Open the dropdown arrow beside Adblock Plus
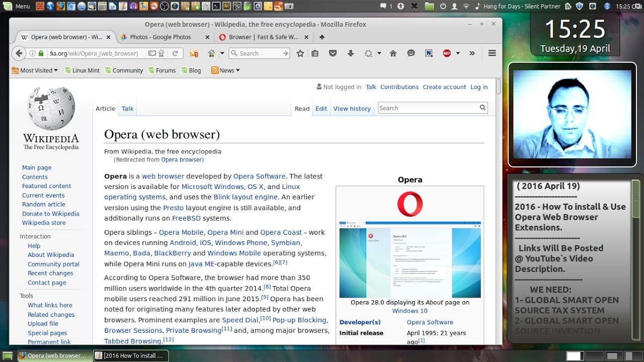644x362 pixels. (x=458, y=53)
